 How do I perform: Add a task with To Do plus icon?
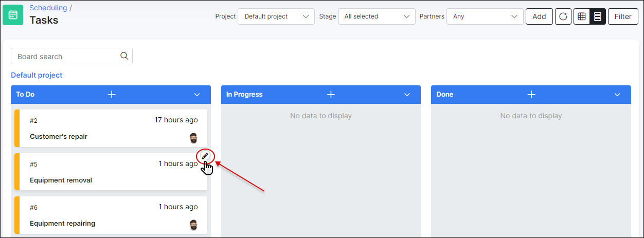click(112, 95)
